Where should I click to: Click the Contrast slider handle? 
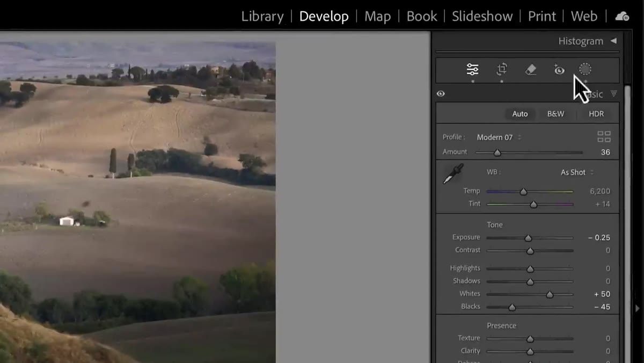(530, 251)
